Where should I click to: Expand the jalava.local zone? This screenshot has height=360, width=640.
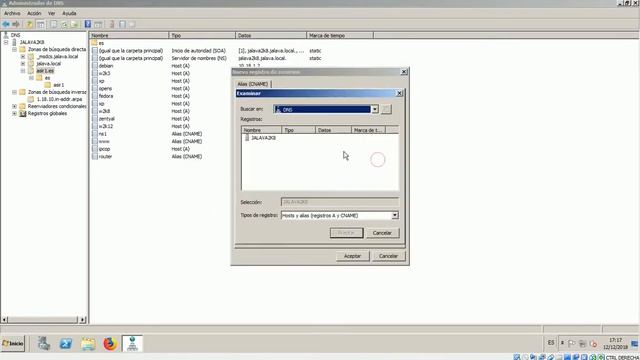(23, 64)
